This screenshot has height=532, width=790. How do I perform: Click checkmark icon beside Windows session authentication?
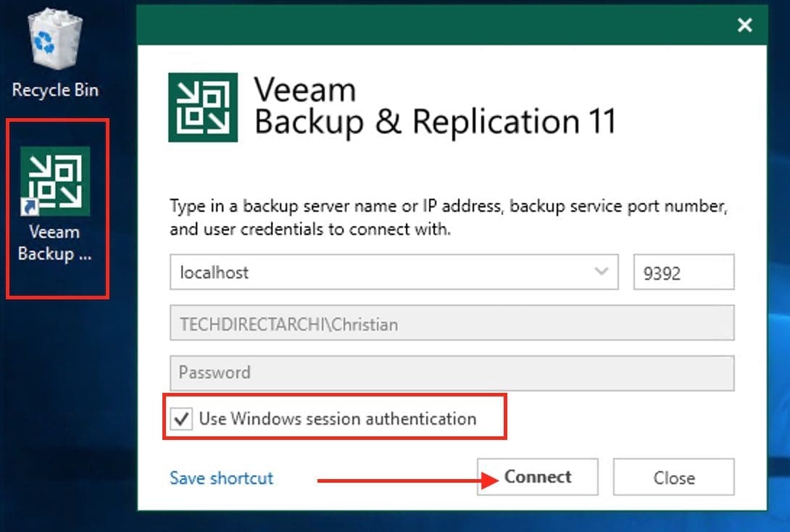(182, 419)
